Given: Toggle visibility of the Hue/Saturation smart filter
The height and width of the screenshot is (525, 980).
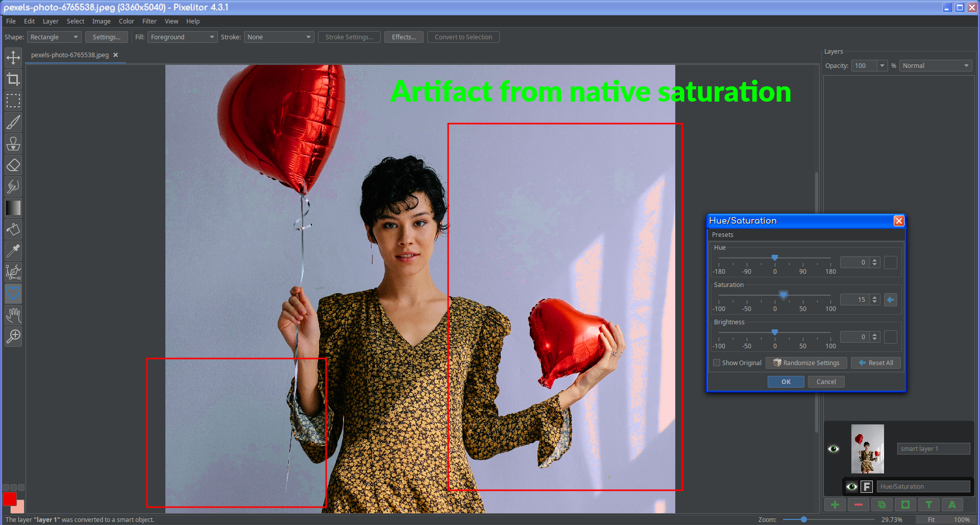Looking at the screenshot, I should point(851,487).
